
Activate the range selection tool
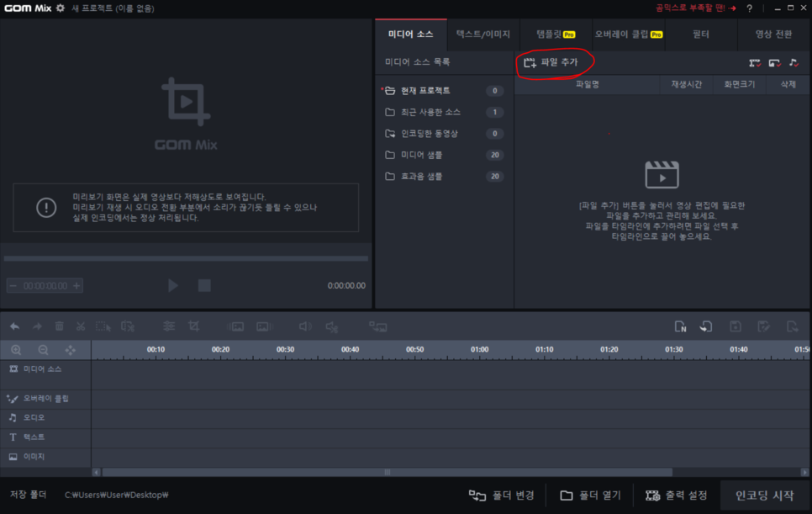pos(103,326)
